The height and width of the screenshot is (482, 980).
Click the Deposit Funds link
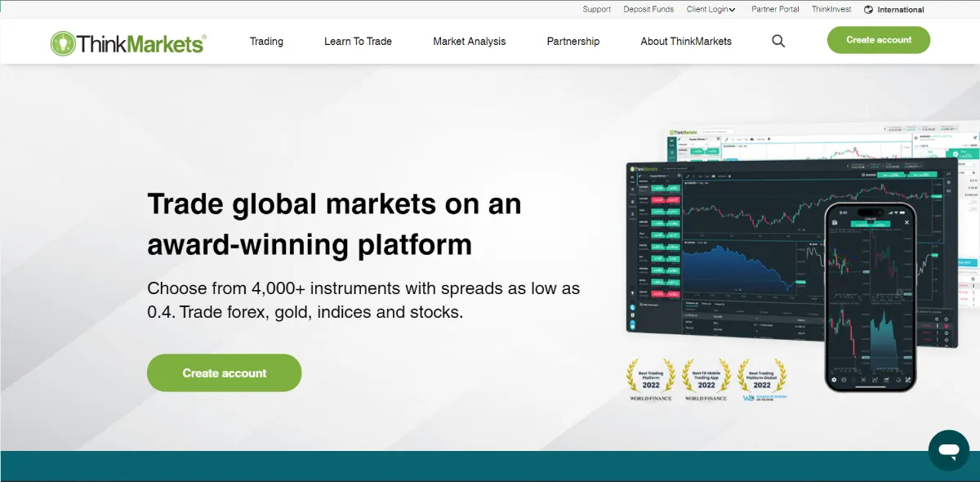pyautogui.click(x=649, y=10)
